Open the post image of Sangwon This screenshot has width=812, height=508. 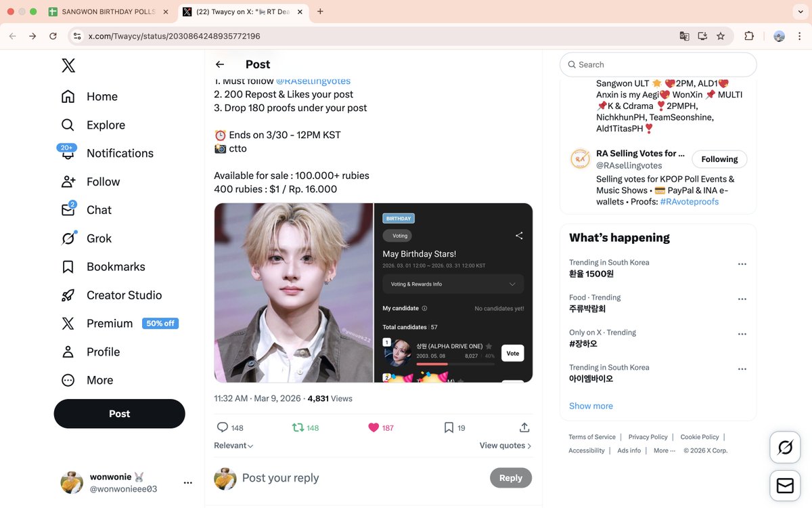(x=294, y=293)
